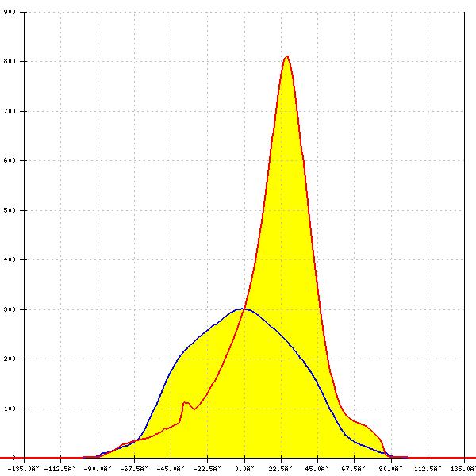Click the 700 label on the vertical axis
The image size is (476, 476).
tap(10, 111)
